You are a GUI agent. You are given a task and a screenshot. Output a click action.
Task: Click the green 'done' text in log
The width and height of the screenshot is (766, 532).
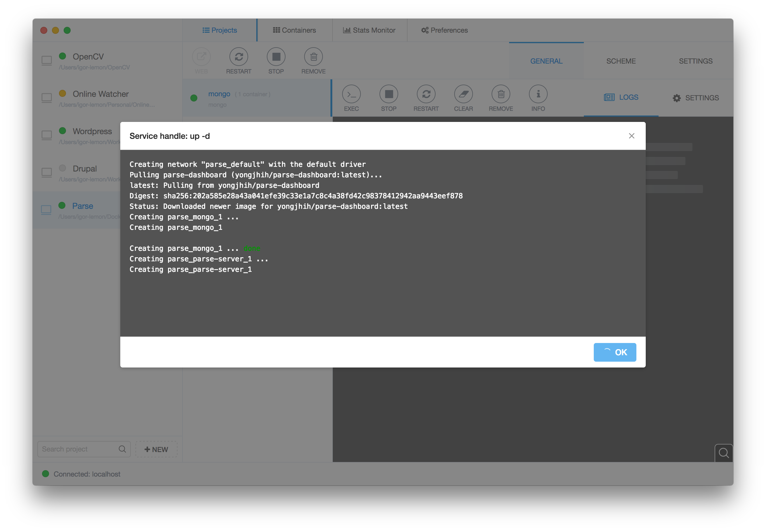tap(252, 248)
